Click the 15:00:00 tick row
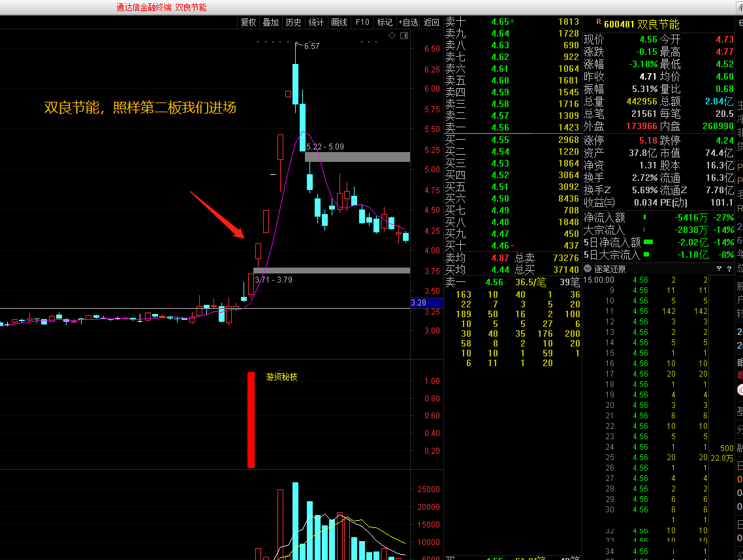Viewport: 743px width, 560px height. click(x=645, y=280)
